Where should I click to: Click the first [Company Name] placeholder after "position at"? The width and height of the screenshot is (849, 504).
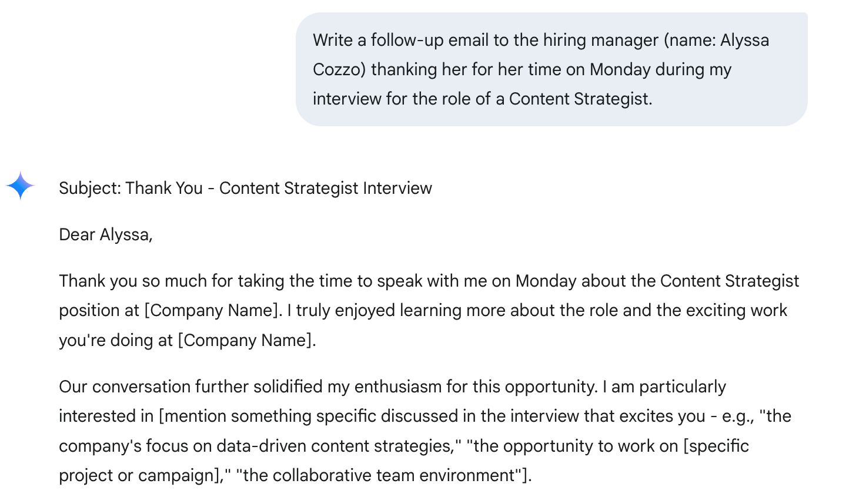tap(213, 310)
